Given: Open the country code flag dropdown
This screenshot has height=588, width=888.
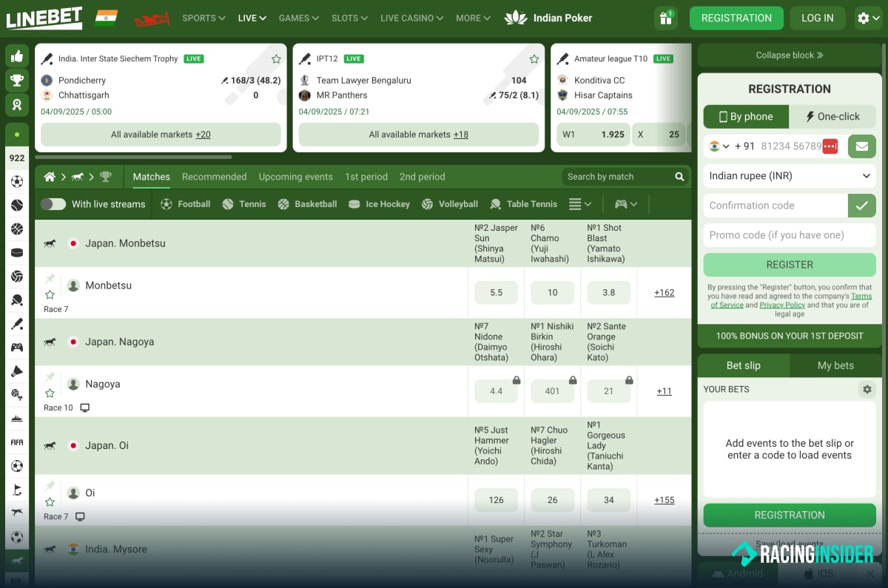Looking at the screenshot, I should click(x=719, y=146).
